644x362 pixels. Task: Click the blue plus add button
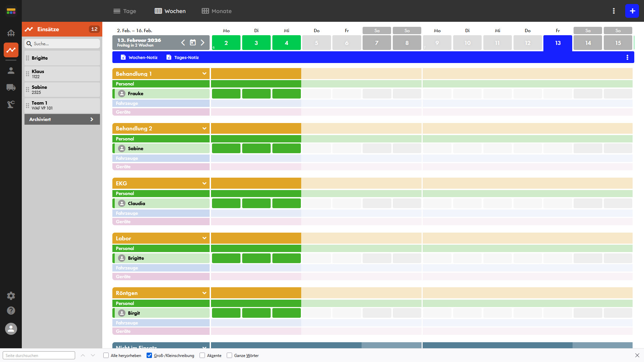coord(632,11)
